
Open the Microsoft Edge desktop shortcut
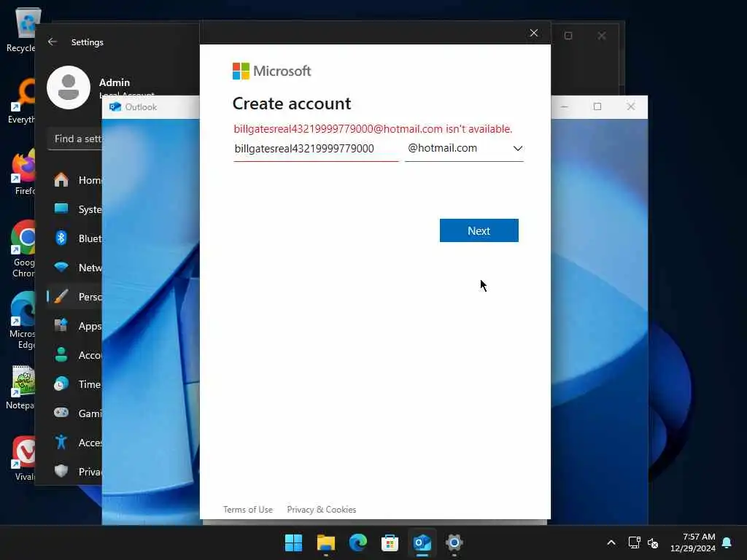point(23,321)
